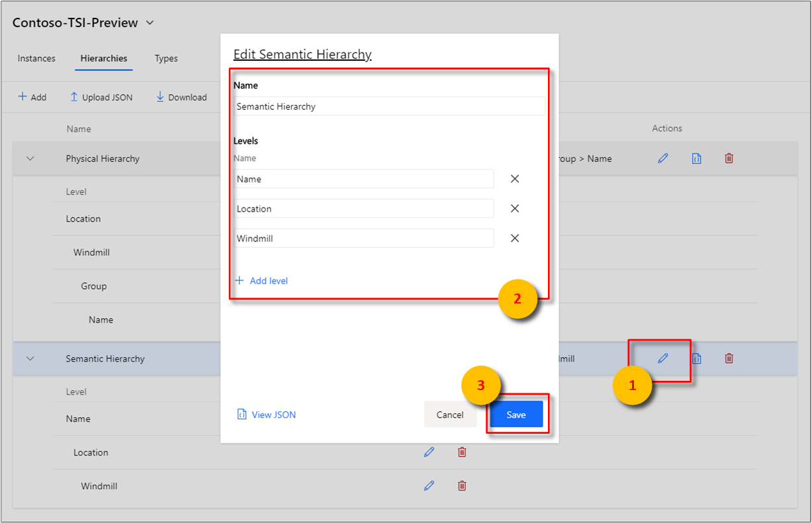The image size is (812, 523).
Task: Switch to the Instances tab
Action: coord(36,58)
